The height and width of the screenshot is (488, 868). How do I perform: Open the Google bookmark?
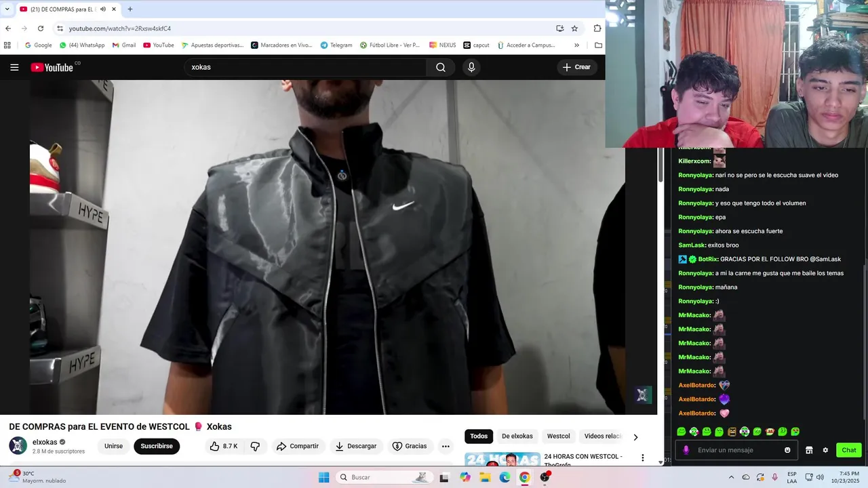[x=38, y=45]
